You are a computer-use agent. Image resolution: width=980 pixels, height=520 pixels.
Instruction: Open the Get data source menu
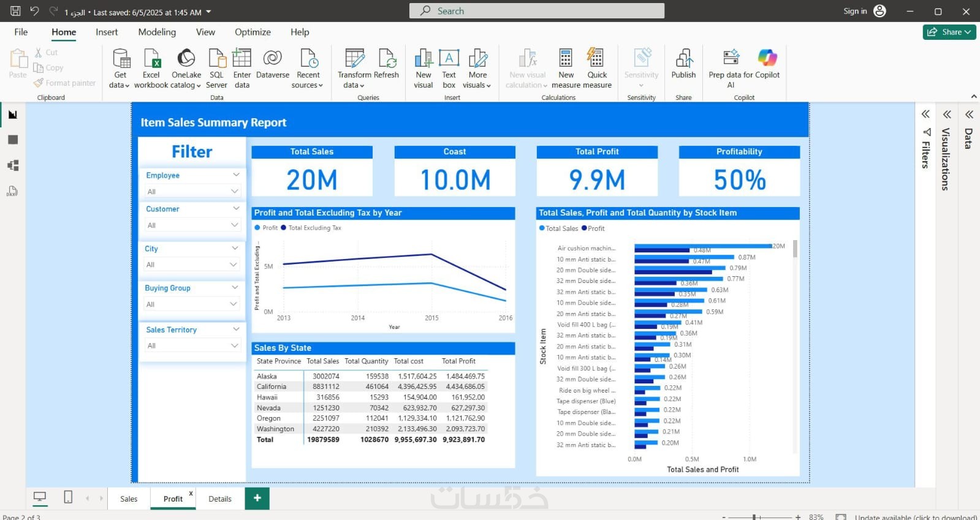(120, 69)
